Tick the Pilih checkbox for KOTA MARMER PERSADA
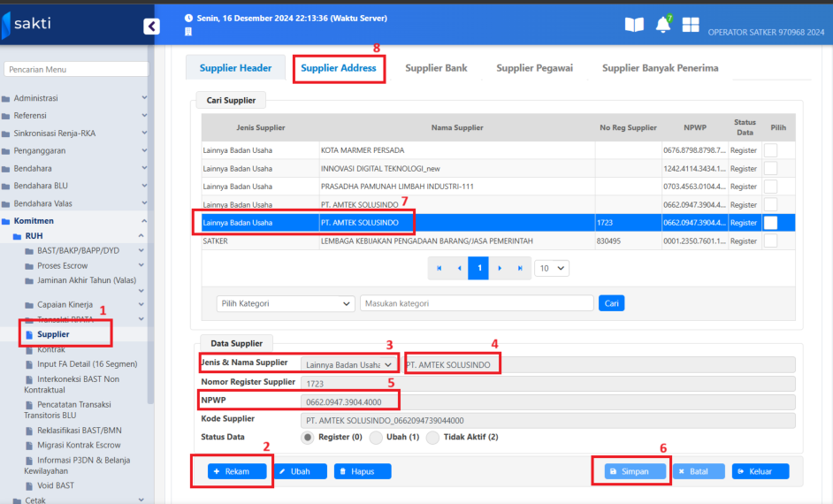 click(770, 150)
